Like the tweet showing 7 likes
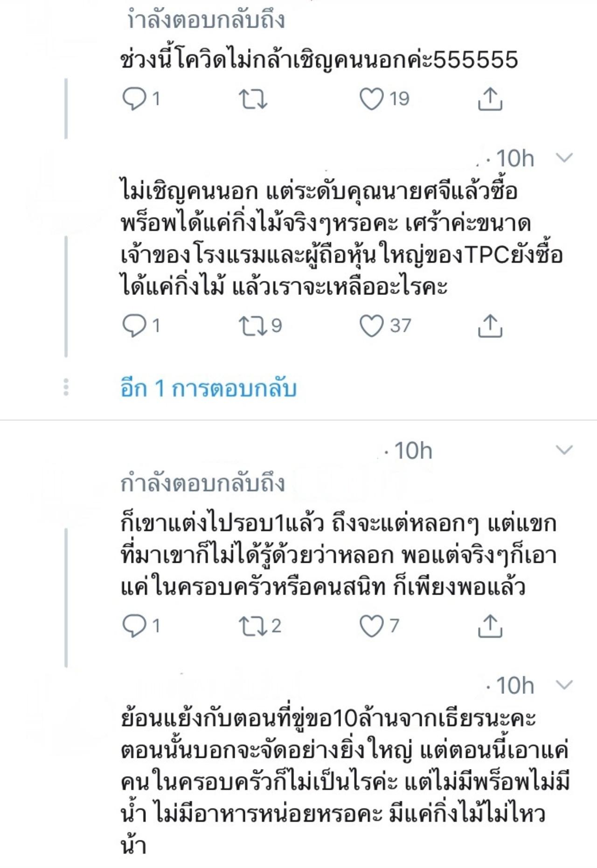 click(371, 626)
